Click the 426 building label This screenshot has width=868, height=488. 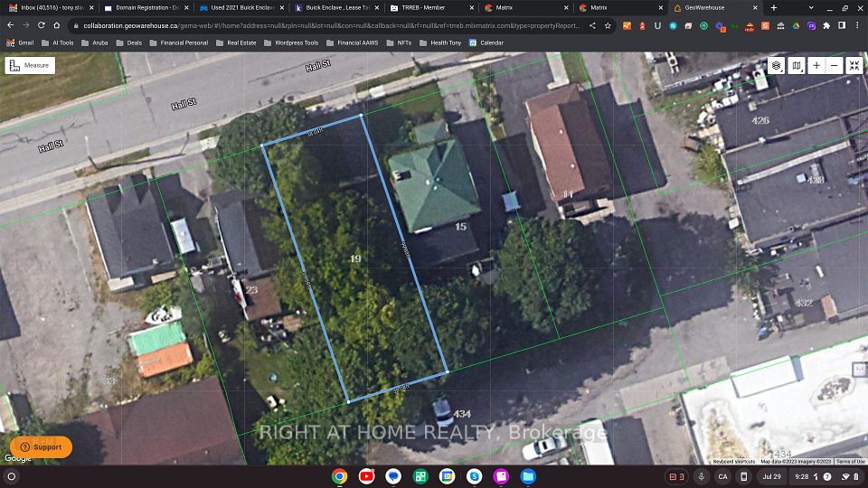760,120
